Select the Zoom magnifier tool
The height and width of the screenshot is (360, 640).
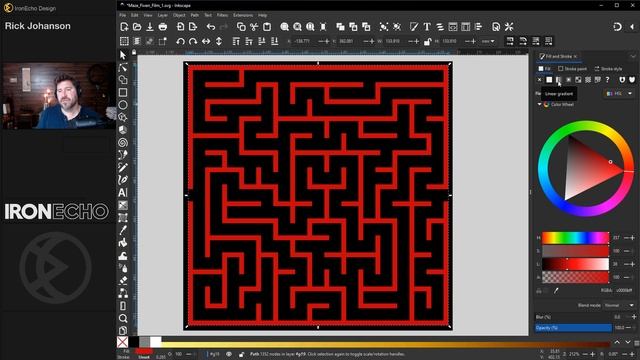123,318
